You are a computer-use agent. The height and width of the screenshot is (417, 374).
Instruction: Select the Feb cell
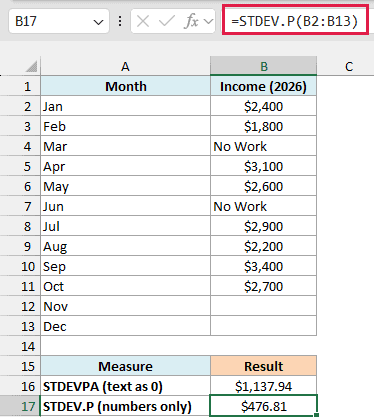(125, 126)
